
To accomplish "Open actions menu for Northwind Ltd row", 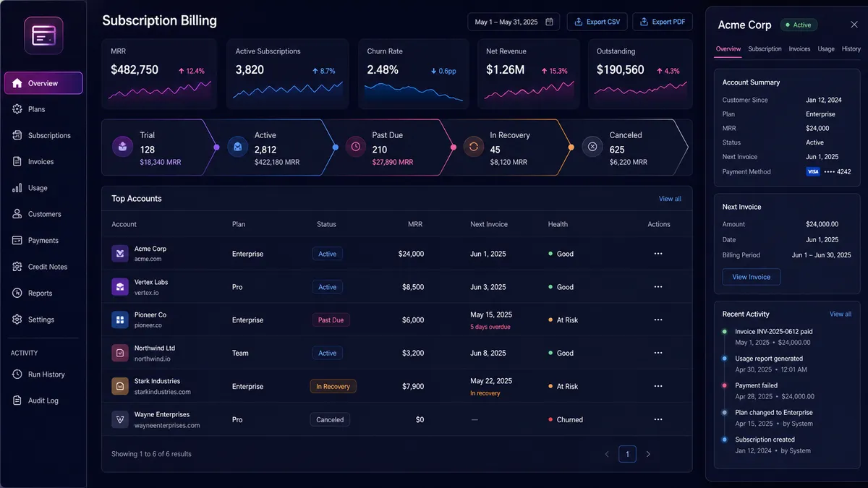I will [x=658, y=354].
